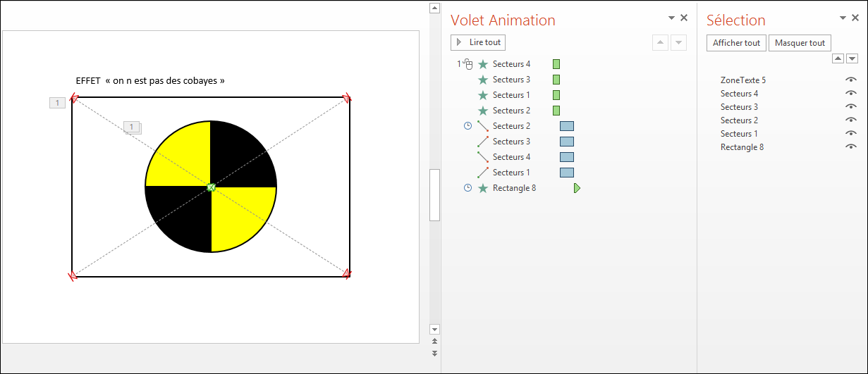Screen dimensions: 868x374
Task: Click green star icon of Secteurs 1 entrance
Action: pyautogui.click(x=483, y=95)
